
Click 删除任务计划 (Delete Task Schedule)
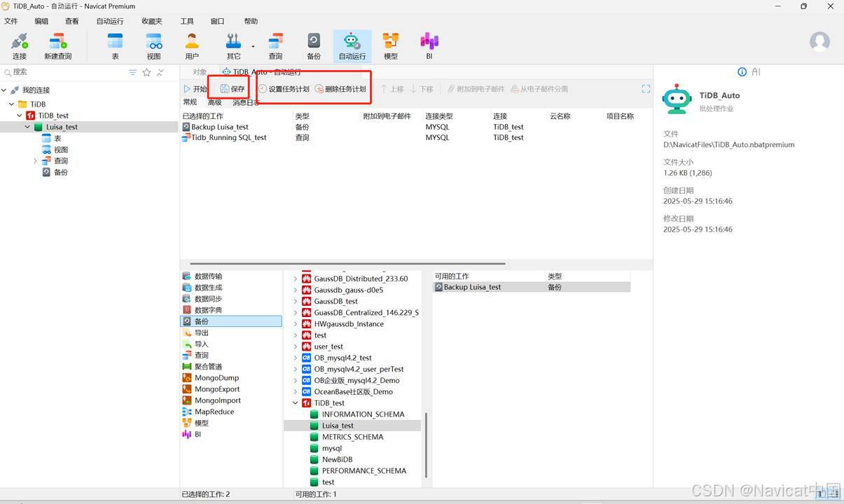[340, 89]
